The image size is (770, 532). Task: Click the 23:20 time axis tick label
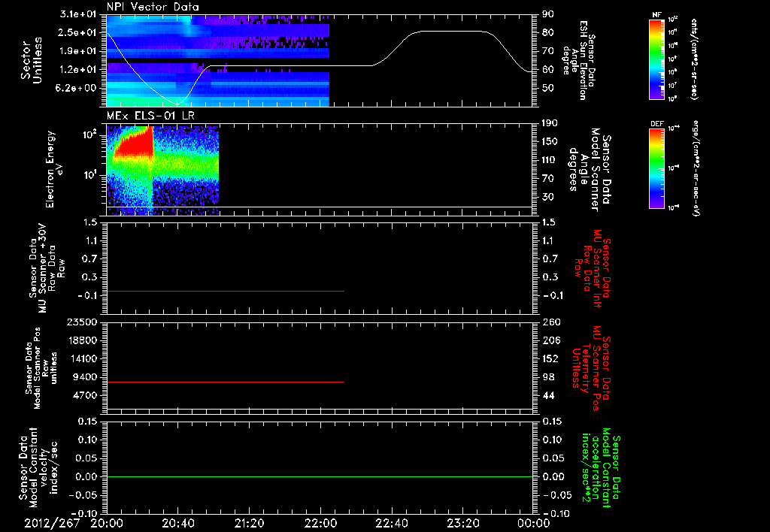[x=462, y=523]
